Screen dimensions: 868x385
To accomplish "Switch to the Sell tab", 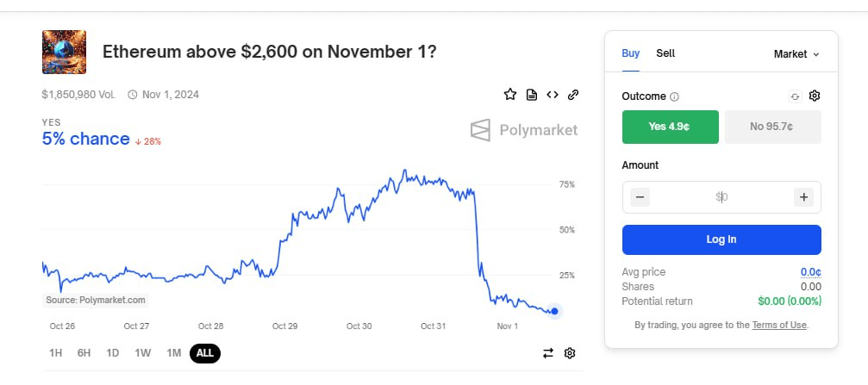I will tap(665, 53).
